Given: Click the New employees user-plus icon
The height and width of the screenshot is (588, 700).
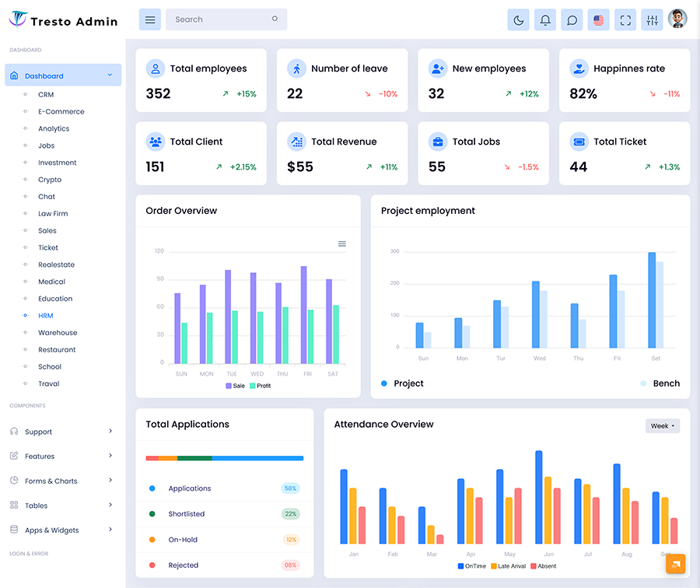Looking at the screenshot, I should coord(437,68).
